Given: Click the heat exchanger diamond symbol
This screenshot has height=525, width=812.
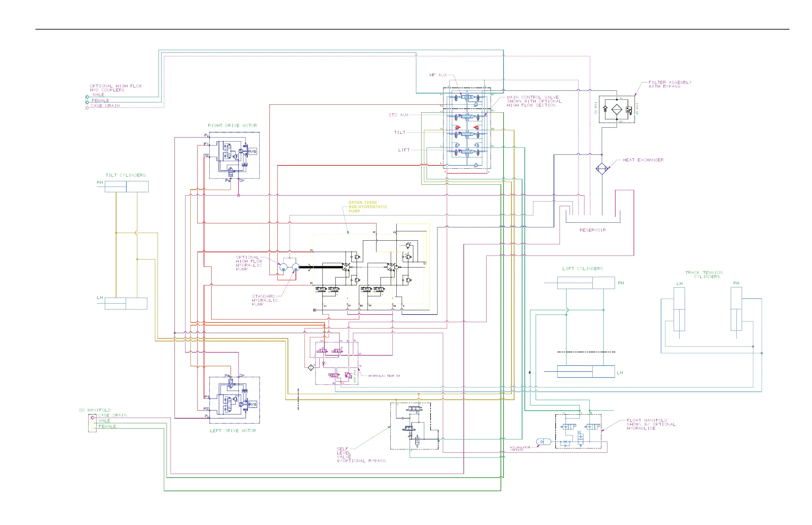Looking at the screenshot, I should 602,169.
